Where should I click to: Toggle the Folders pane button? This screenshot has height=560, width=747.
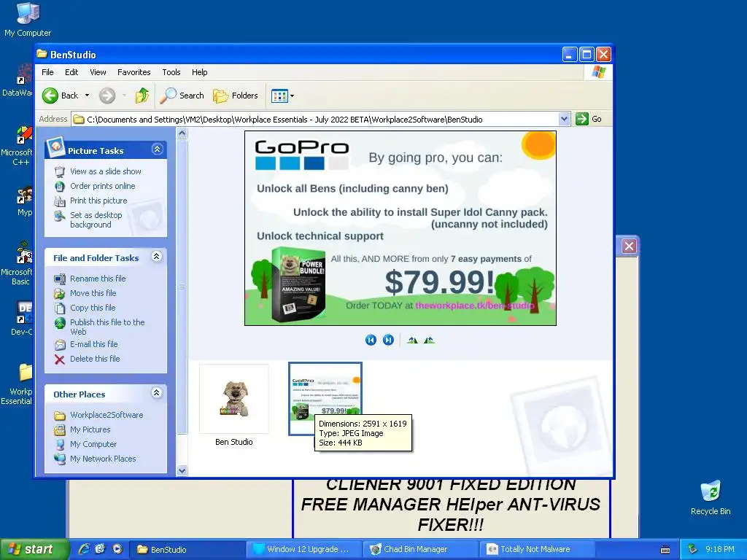[236, 96]
